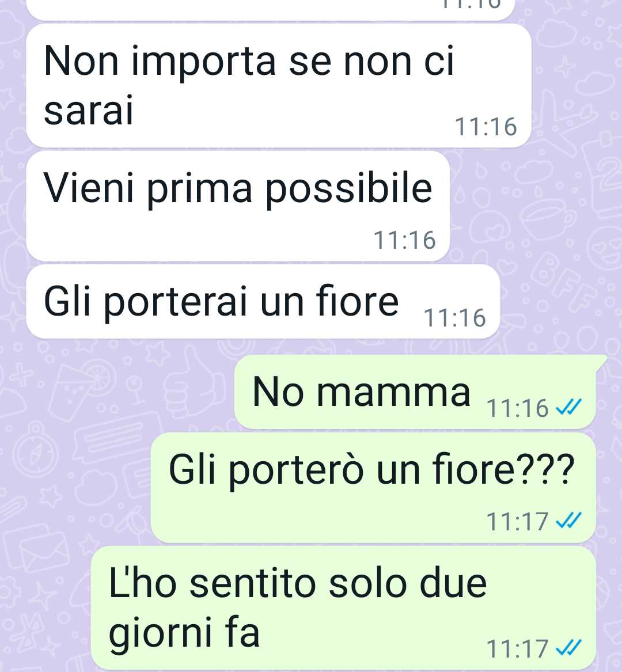Select the "Vieni prima possibile" message bubble

tap(238, 206)
